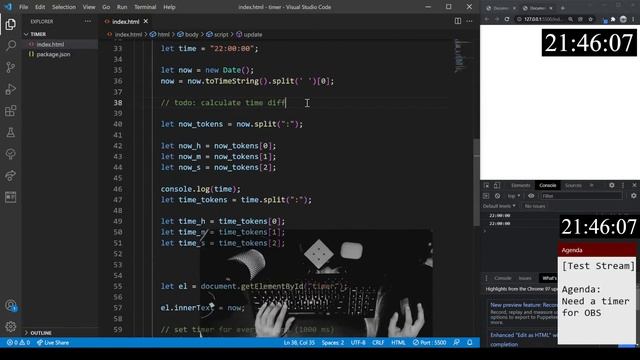Open new browser tab with plus
Screen dimensions: 640x360
click(x=562, y=8)
